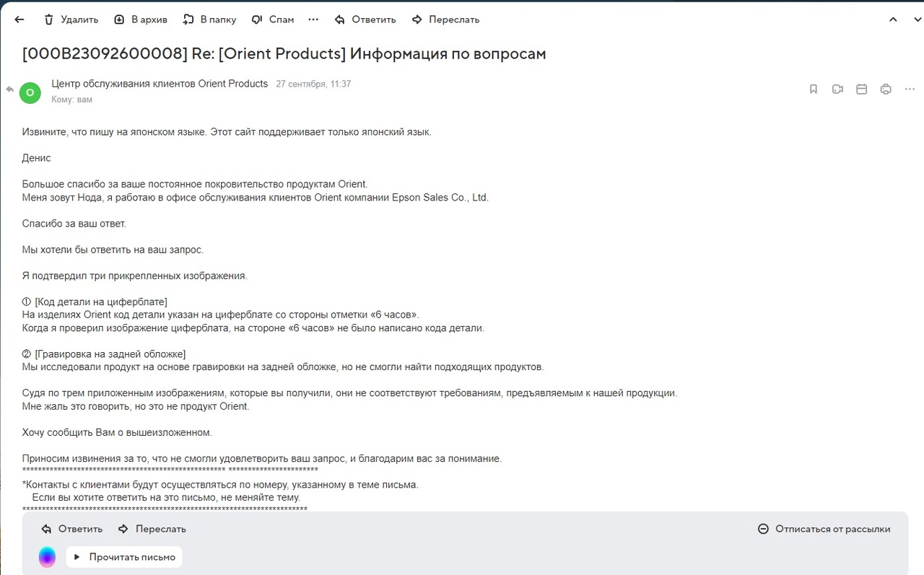Image resolution: width=924 pixels, height=575 pixels.
Task: Click Ответить in the top toolbar
Action: (365, 19)
